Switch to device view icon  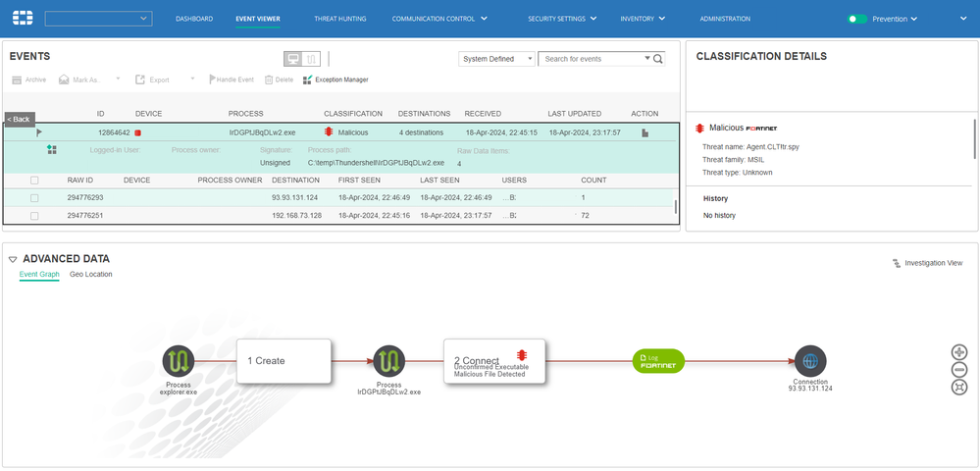coord(292,59)
